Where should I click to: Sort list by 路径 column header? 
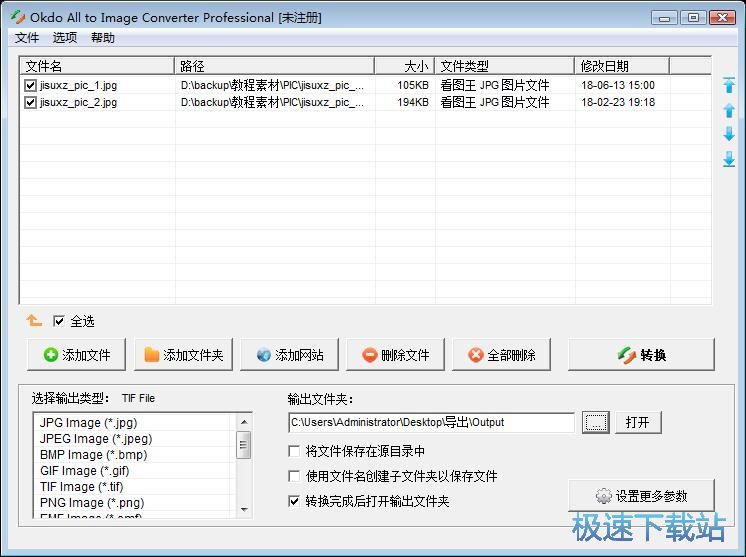(275, 66)
